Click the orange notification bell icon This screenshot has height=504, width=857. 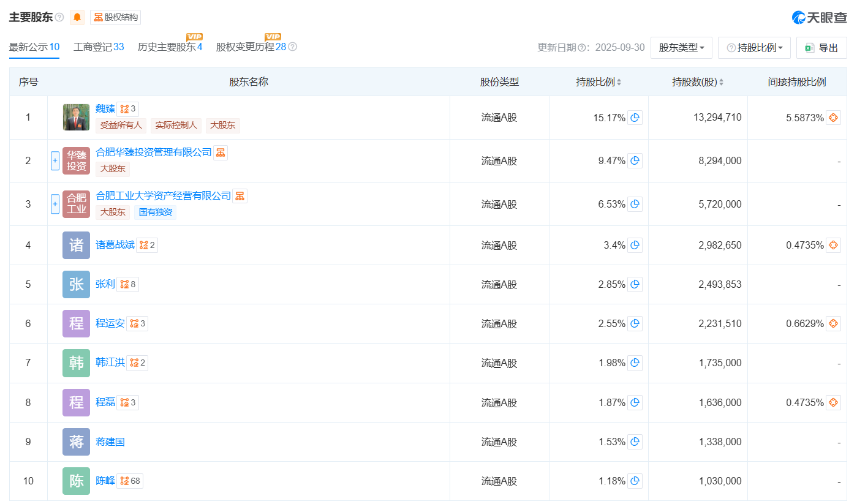pyautogui.click(x=77, y=17)
